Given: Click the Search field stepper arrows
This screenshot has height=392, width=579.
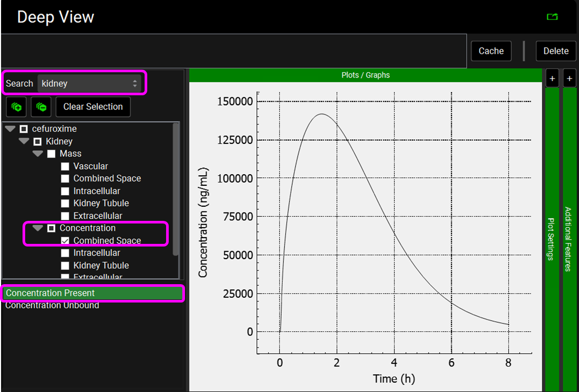Looking at the screenshot, I should (x=135, y=83).
